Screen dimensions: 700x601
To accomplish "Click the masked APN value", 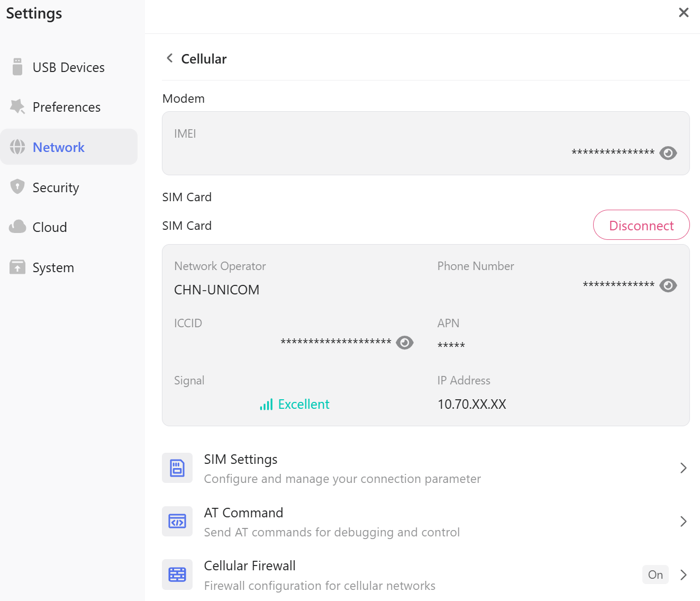I will point(451,345).
